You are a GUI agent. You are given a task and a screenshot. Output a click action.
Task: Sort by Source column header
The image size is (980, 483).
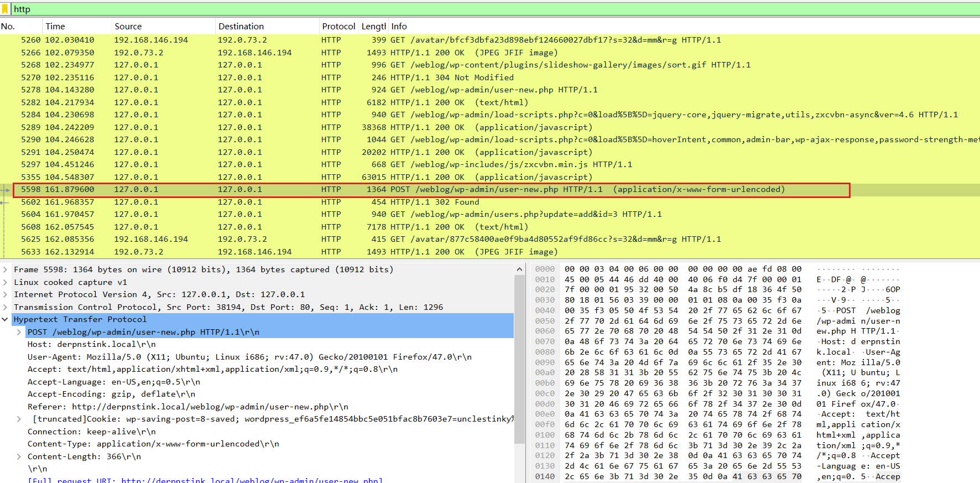163,27
